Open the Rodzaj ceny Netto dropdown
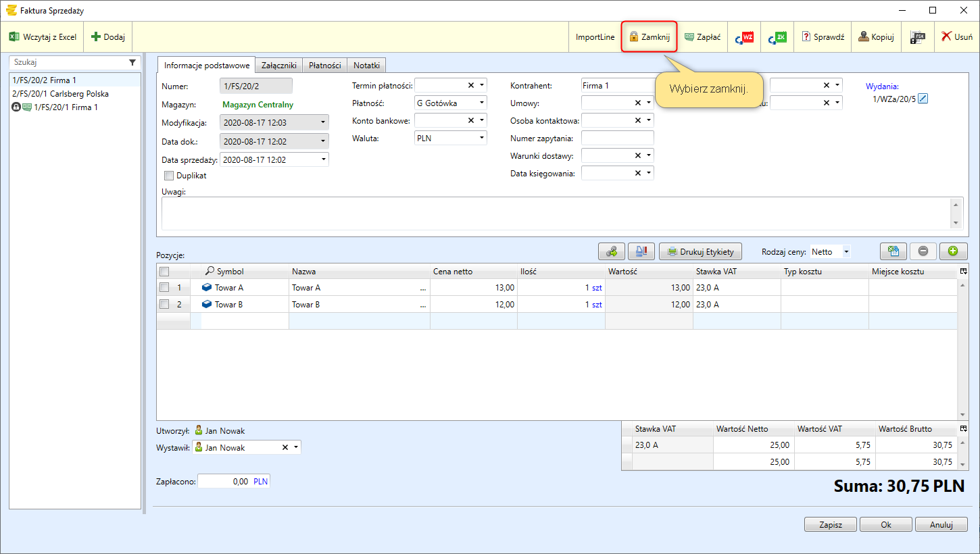Viewport: 980px width, 554px height. tap(846, 251)
